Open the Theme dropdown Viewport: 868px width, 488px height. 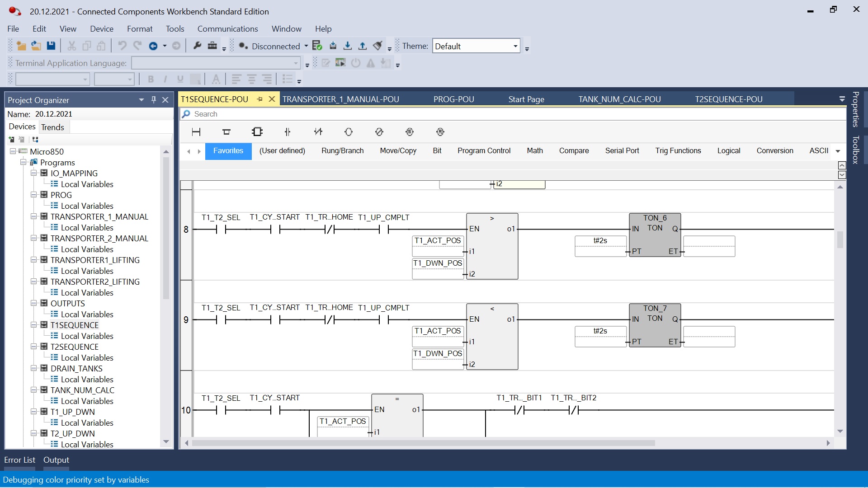pos(515,46)
